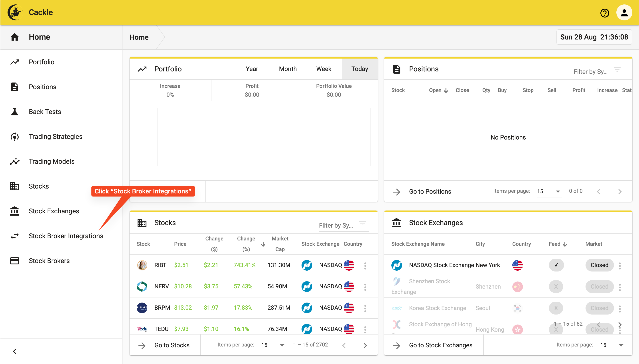Screen dimensions: 639x364
Task: Open the Korea Stock Exchange row menu
Action: (620, 309)
